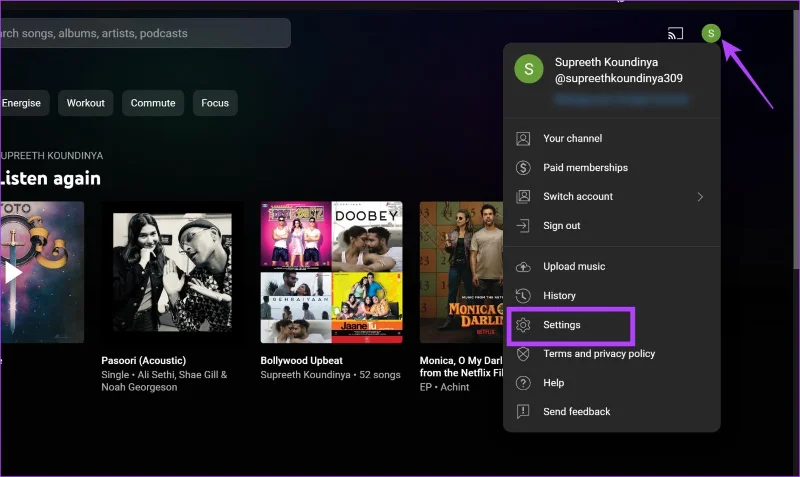
Task: Click the Ali Sethi, Shae Gill artist line
Action: click(164, 381)
